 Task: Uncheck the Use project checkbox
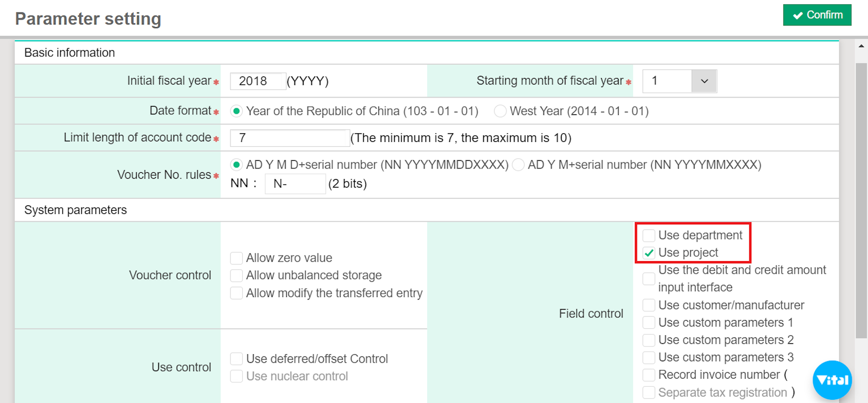648,253
